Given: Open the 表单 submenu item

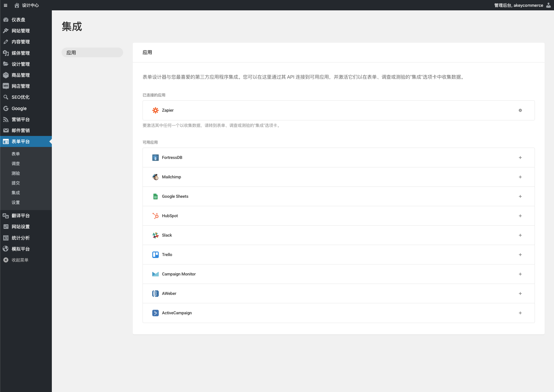Looking at the screenshot, I should pyautogui.click(x=26, y=154).
